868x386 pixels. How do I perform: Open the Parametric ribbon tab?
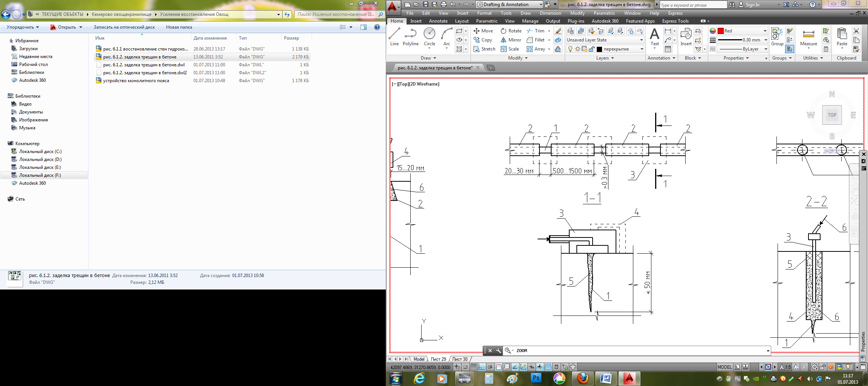click(487, 21)
